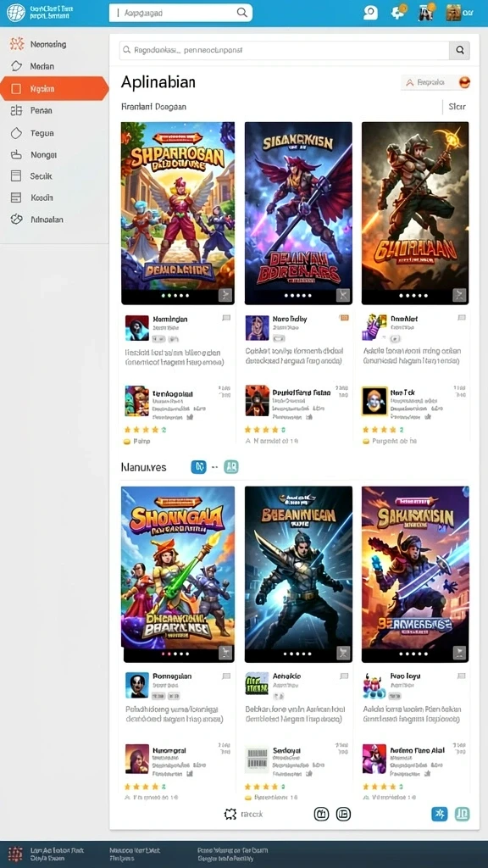
Task: Click the 'Aehakio' app title
Action: pos(287,676)
